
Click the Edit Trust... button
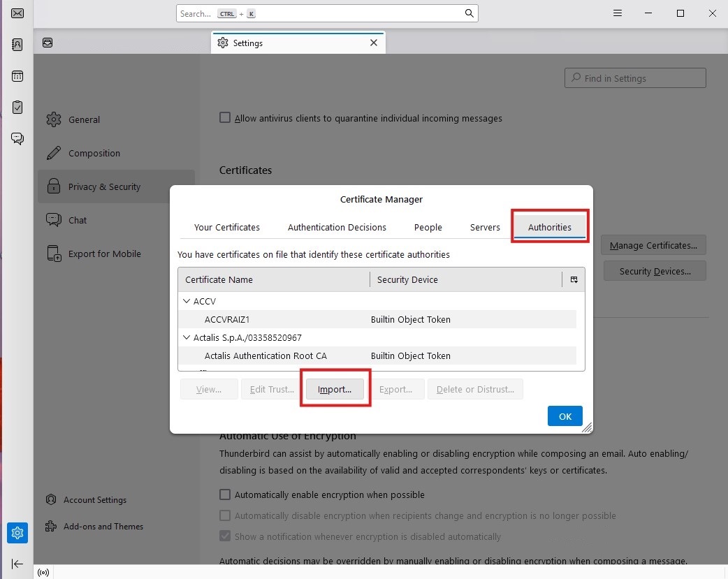[x=272, y=389]
